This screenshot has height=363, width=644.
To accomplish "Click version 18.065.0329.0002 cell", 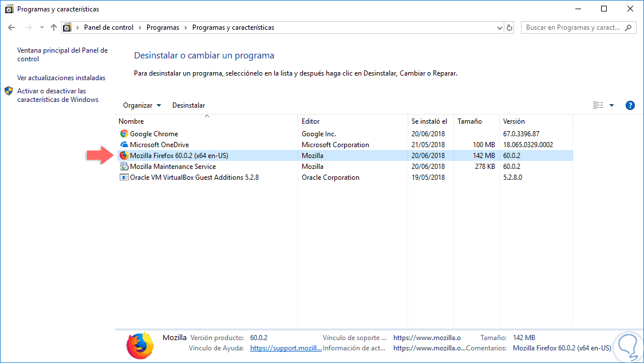I will click(x=528, y=144).
